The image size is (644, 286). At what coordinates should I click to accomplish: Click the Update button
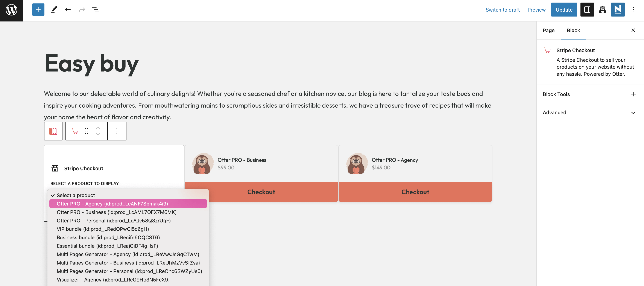564,10
